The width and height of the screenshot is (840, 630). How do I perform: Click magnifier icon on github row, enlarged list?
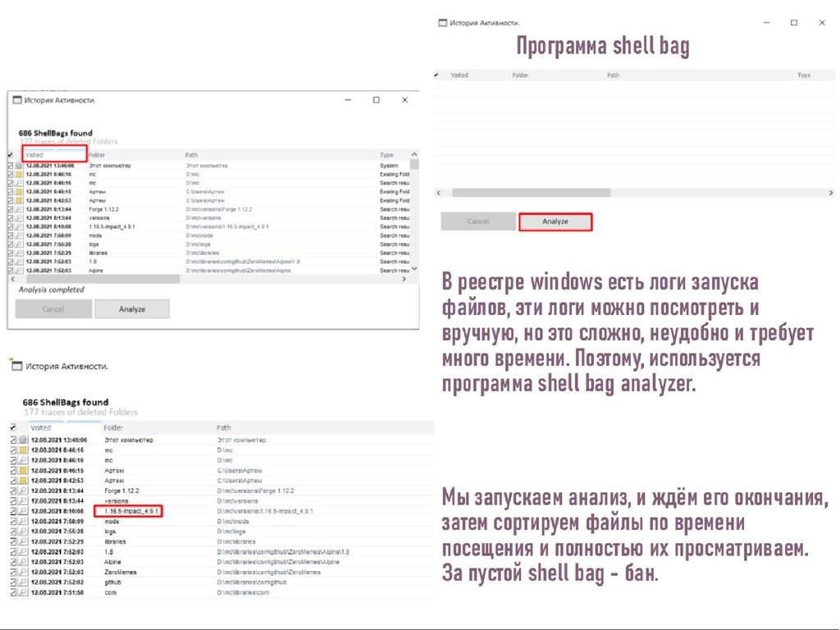pos(23,582)
